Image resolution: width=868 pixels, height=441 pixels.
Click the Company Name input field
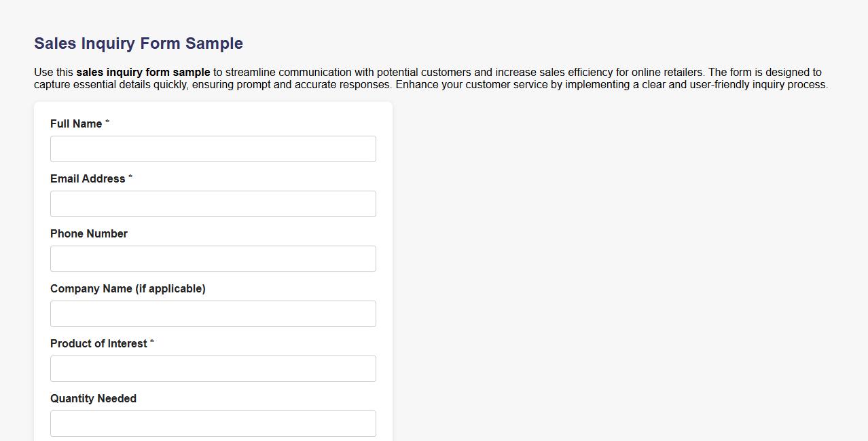coord(213,313)
